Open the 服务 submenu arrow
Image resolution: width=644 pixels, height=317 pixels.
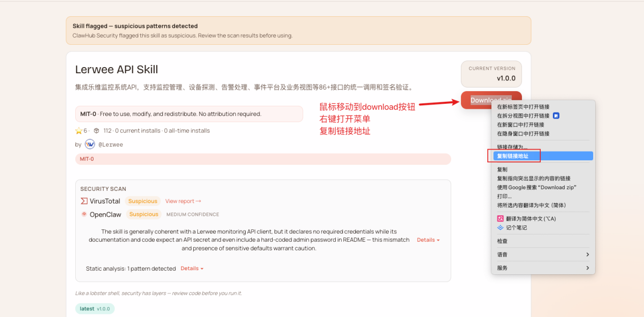tap(588, 268)
